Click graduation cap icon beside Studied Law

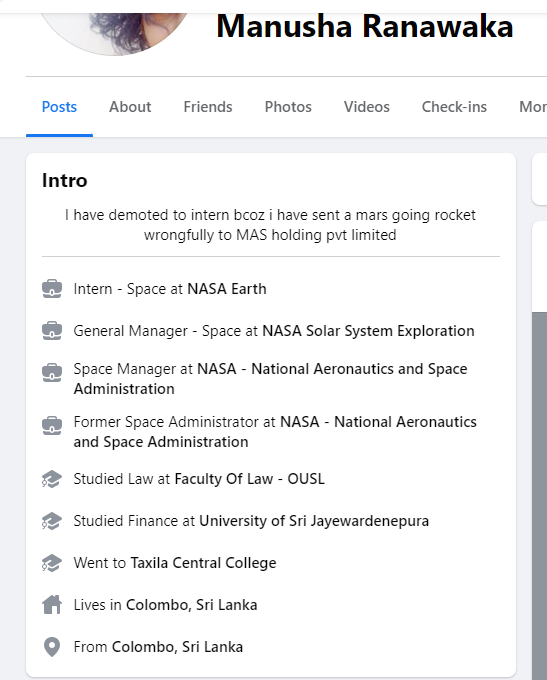52,479
